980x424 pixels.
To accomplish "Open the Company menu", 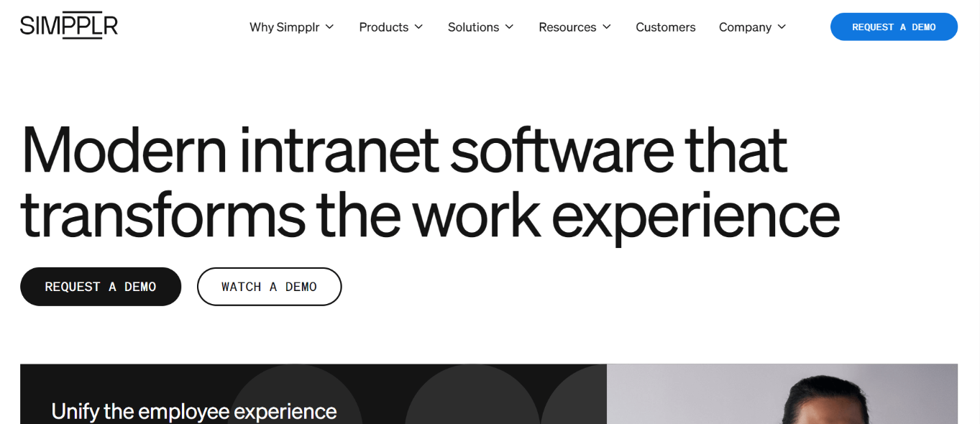I will (752, 27).
